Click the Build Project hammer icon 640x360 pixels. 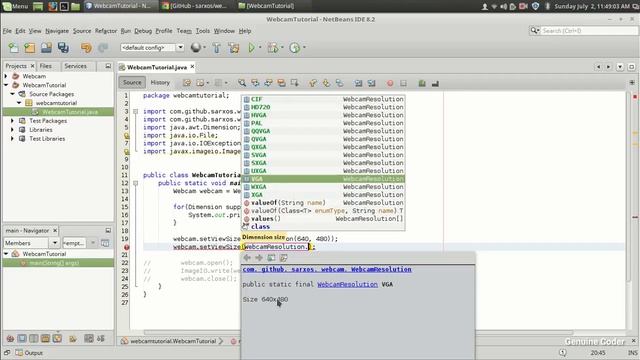tap(216, 48)
